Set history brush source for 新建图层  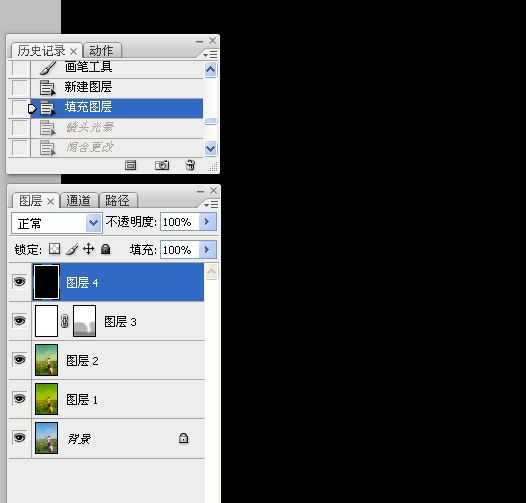[x=19, y=88]
